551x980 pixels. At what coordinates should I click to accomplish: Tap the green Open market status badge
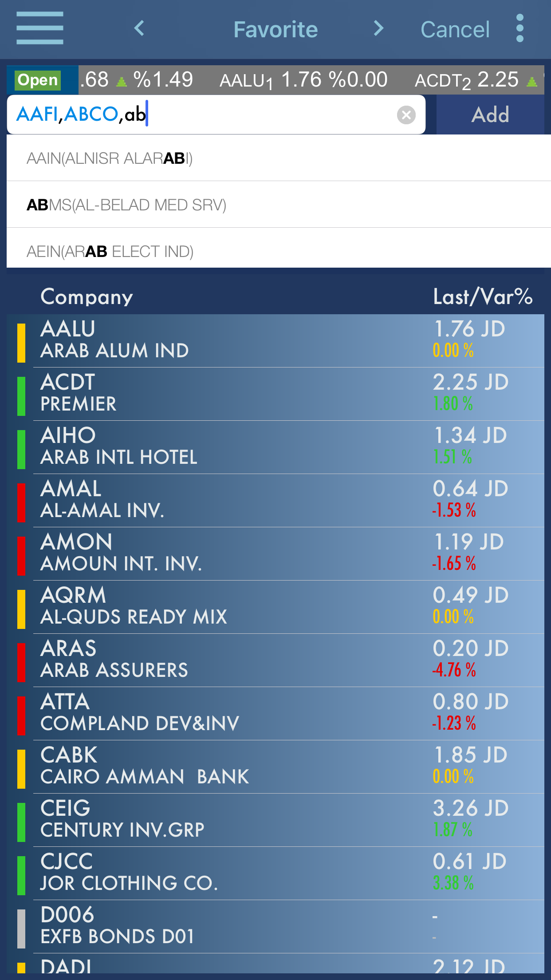pos(38,80)
